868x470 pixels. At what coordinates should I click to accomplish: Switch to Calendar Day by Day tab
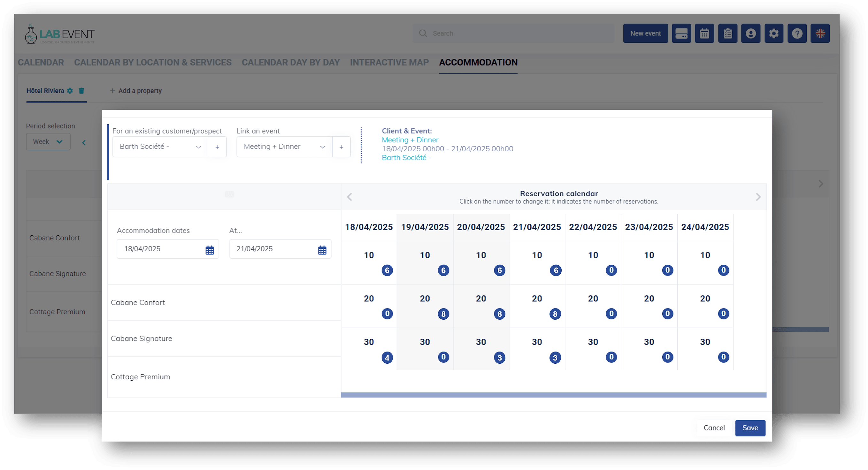[x=290, y=63]
